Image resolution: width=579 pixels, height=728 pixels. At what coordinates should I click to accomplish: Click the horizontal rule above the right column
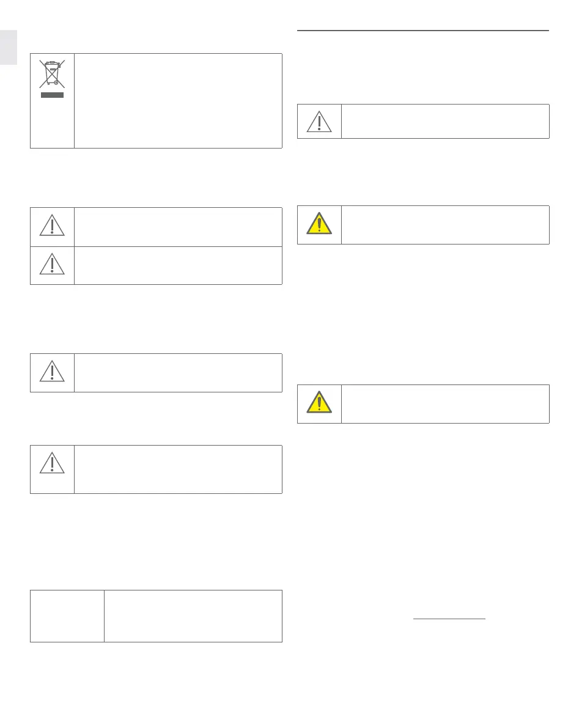[x=423, y=30]
